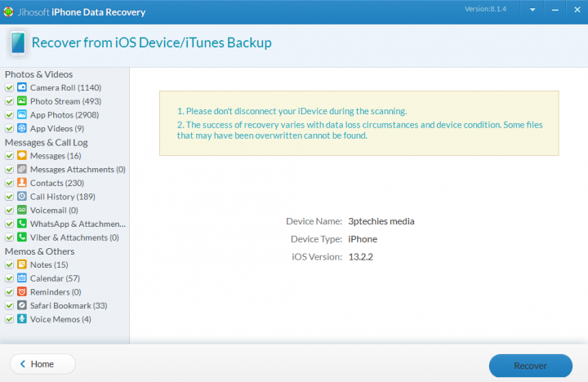The height and width of the screenshot is (382, 588).
Task: Select the Voicemail icon
Action: [22, 210]
